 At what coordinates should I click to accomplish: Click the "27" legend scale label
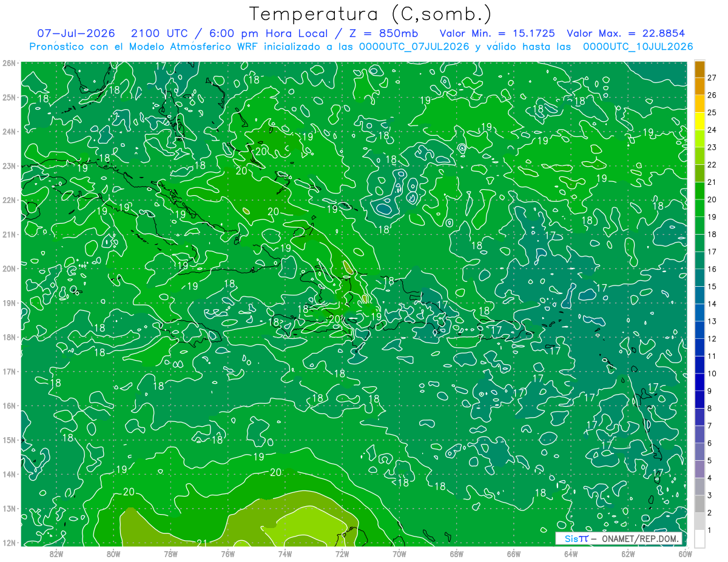[x=712, y=78]
